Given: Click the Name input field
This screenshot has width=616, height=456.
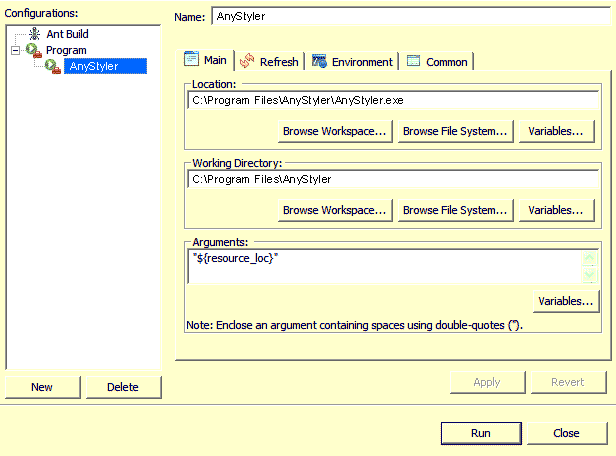Looking at the screenshot, I should pos(410,17).
